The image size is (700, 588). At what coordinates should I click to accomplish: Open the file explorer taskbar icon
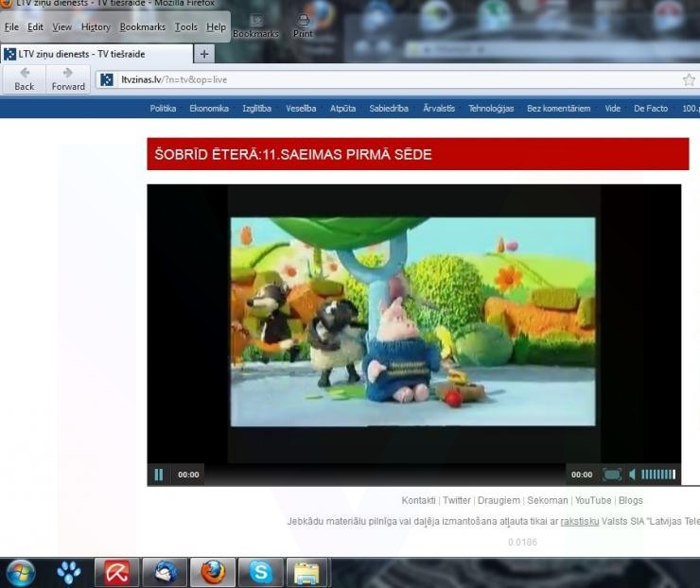306,572
